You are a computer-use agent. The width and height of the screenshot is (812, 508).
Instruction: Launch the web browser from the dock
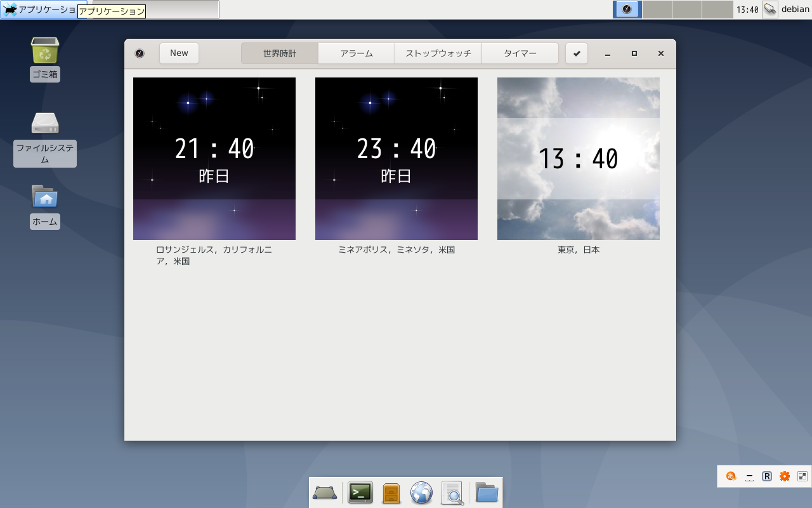coord(422,492)
